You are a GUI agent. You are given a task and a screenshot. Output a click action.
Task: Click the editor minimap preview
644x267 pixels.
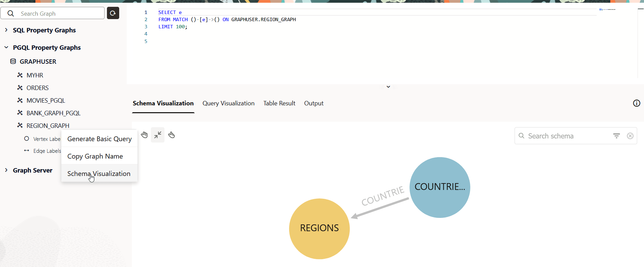608,10
